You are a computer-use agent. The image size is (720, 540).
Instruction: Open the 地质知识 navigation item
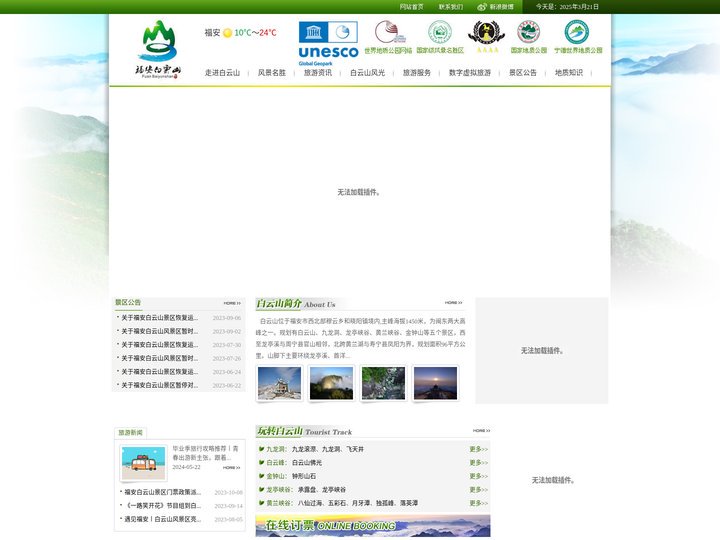[x=568, y=73]
